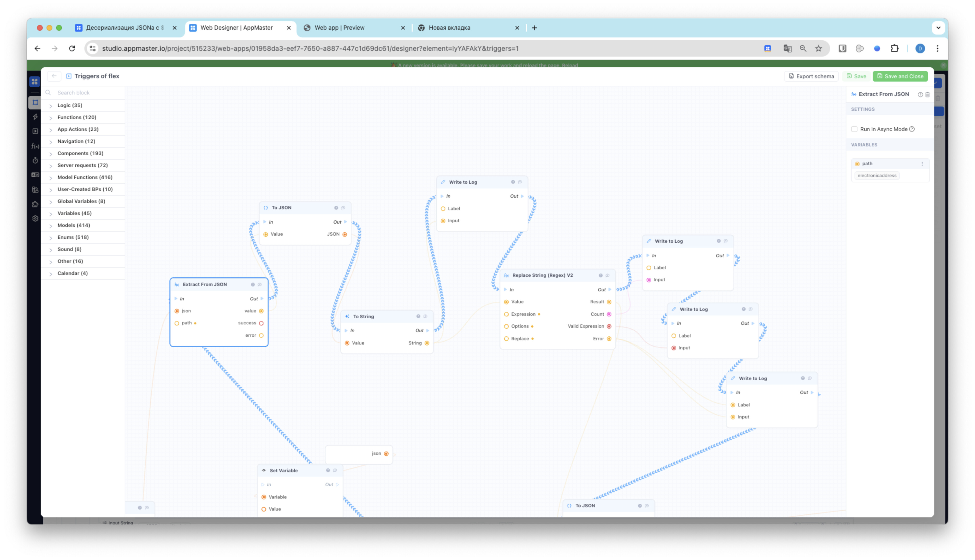Open the theme styles sidebar icon
Viewport: 975px width, 560px height.
[35, 190]
